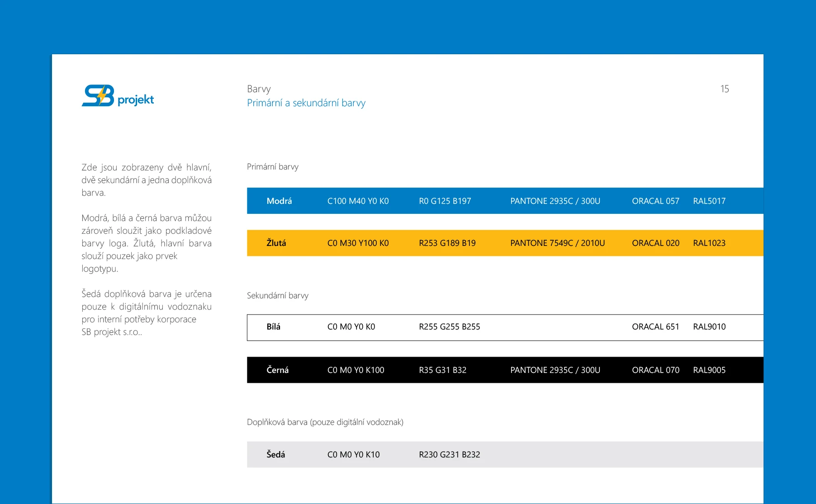The image size is (816, 504).
Task: Click page number 15
Action: point(725,89)
